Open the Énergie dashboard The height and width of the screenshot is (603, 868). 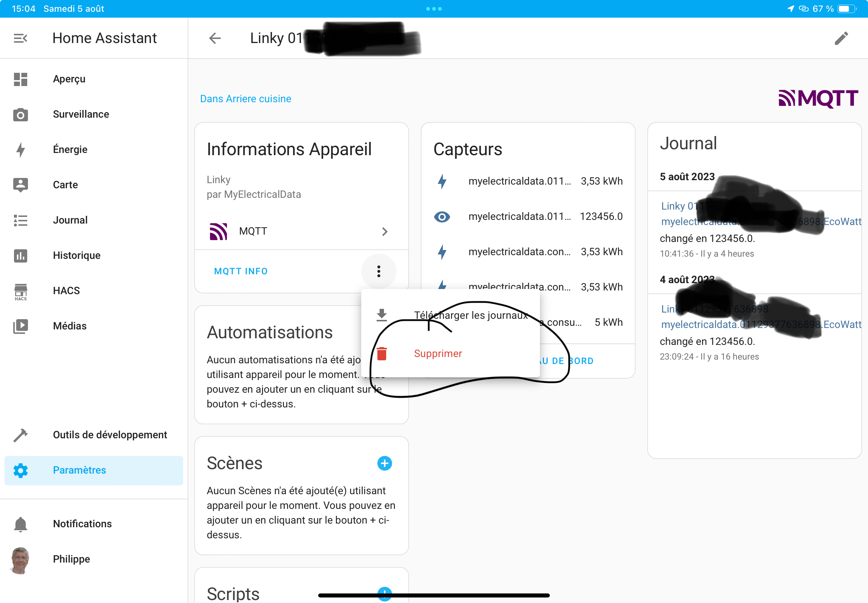click(x=70, y=150)
